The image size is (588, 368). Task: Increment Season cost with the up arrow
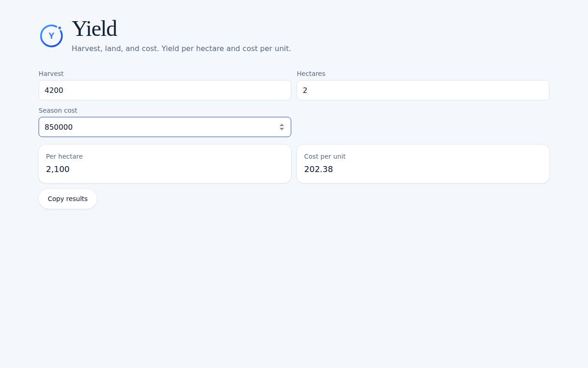point(282,125)
